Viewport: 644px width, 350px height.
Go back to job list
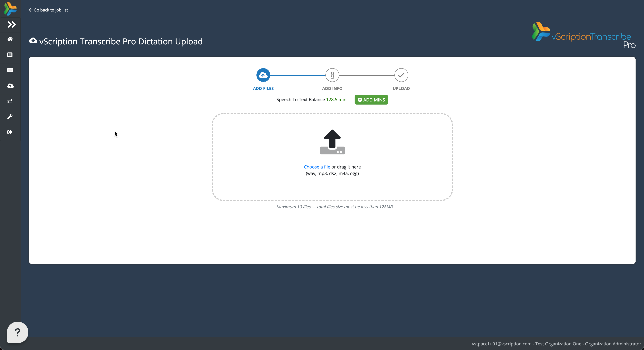pos(48,10)
